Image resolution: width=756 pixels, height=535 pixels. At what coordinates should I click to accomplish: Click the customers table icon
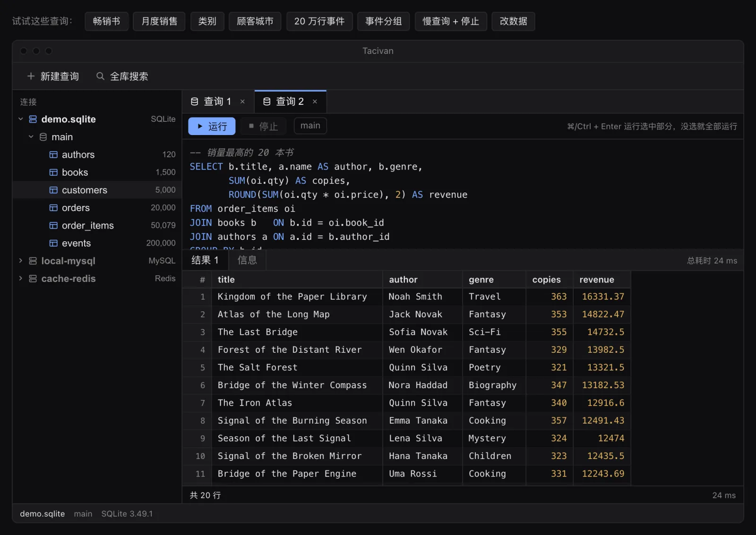(53, 190)
